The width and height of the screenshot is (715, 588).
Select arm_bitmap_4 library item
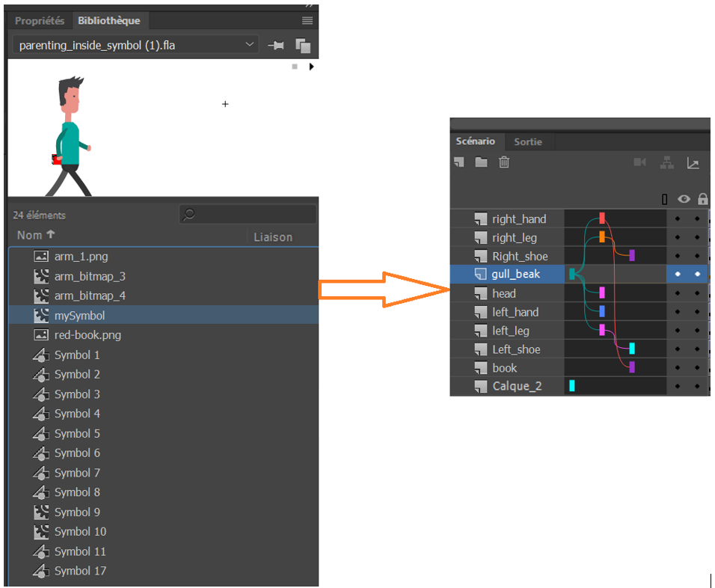163,295
